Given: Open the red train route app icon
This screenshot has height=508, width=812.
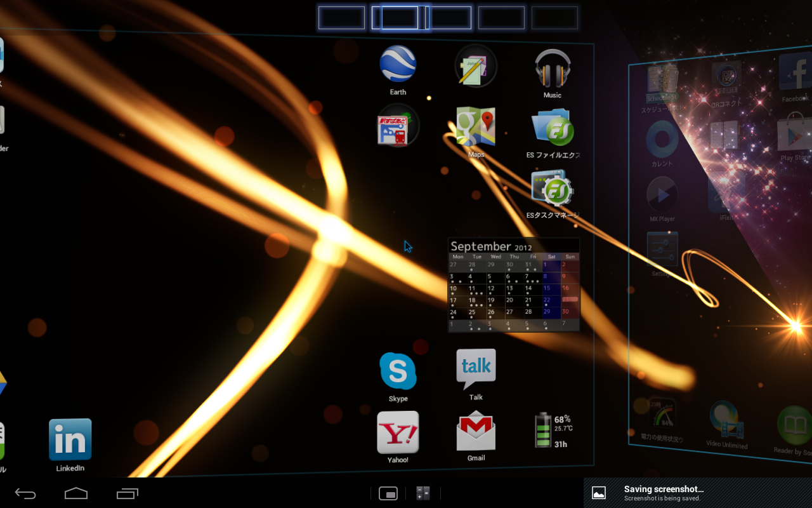Looking at the screenshot, I should coord(398,125).
